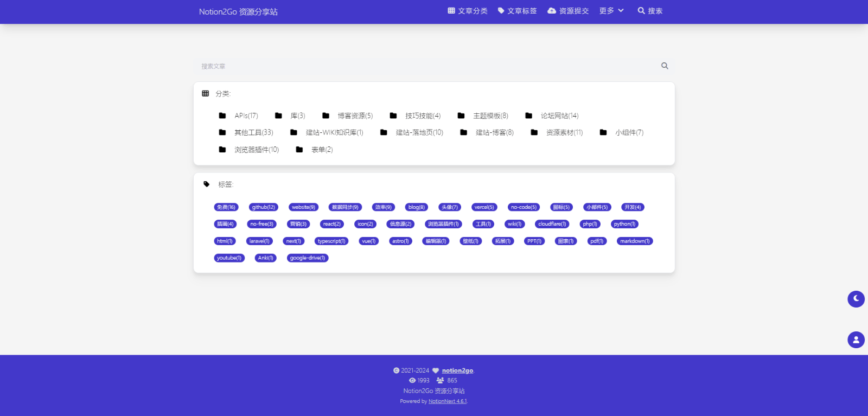This screenshot has width=868, height=416.
Task: Open the icon(2) tag
Action: tap(365, 224)
